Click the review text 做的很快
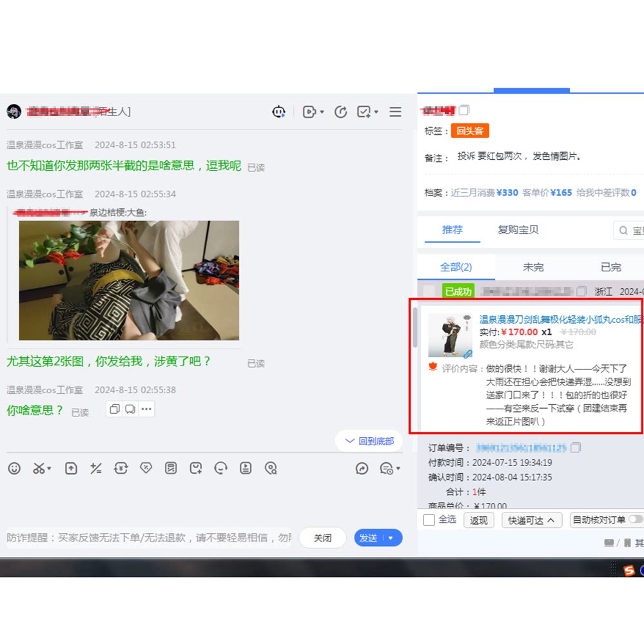The height and width of the screenshot is (644, 644). (557, 395)
